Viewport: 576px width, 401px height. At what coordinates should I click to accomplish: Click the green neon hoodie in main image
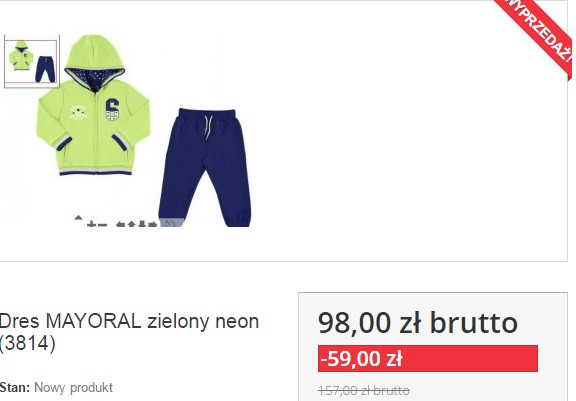coord(93,105)
